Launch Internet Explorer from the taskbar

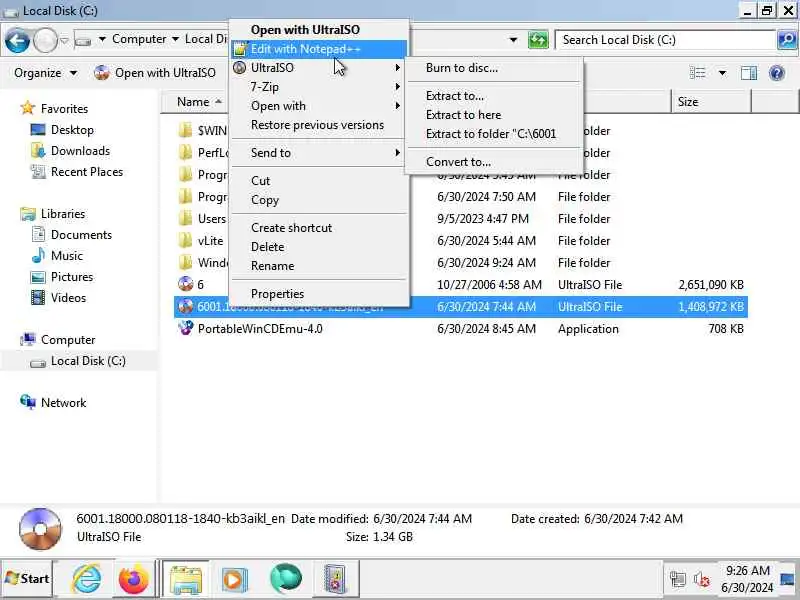click(x=86, y=579)
